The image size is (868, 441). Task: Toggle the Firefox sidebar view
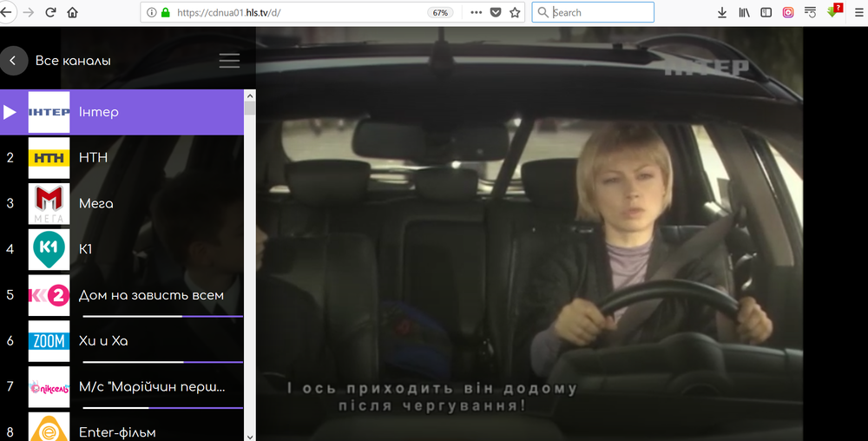click(766, 12)
